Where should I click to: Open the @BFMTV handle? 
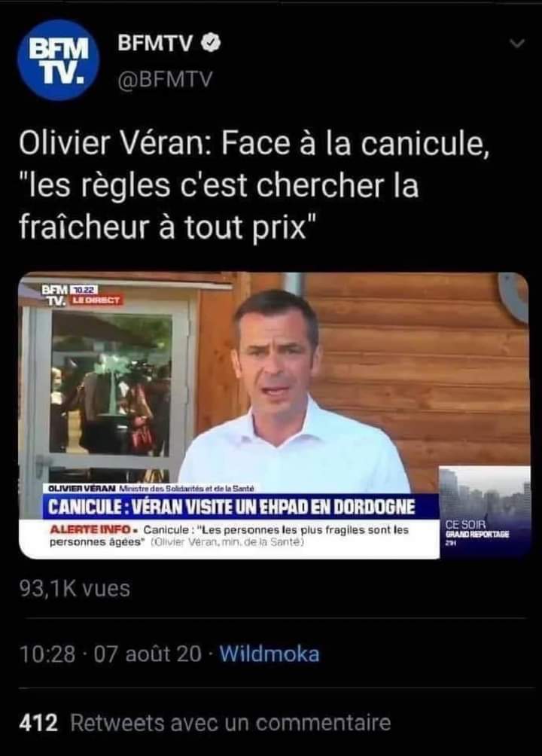(165, 80)
